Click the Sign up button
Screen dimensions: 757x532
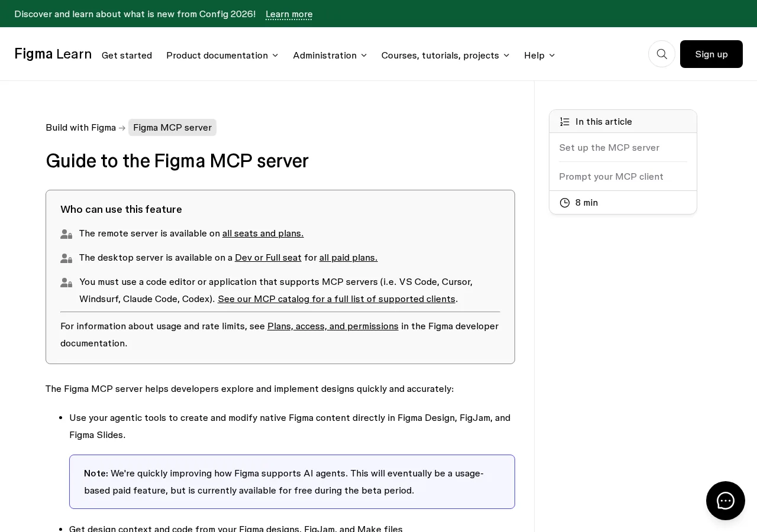point(711,54)
